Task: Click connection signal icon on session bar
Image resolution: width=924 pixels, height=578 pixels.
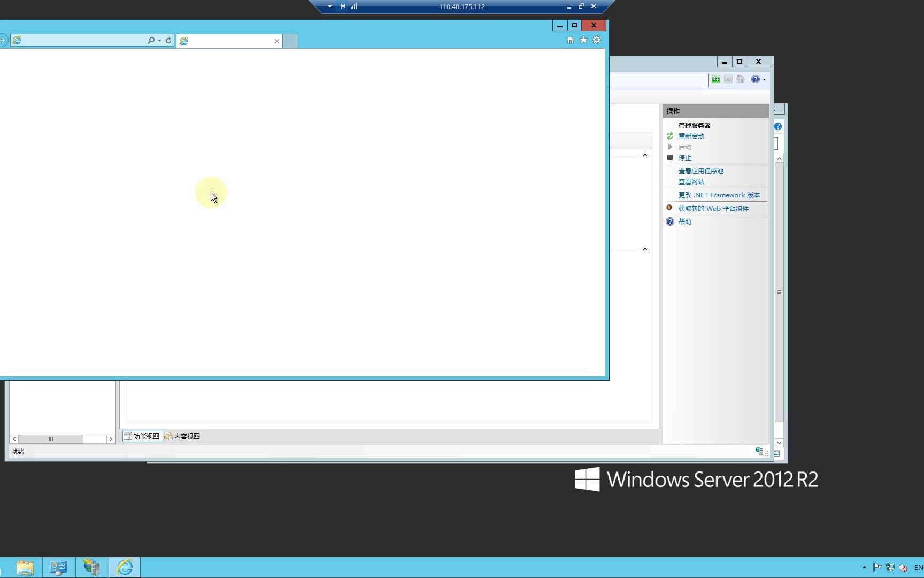Action: pyautogui.click(x=354, y=6)
